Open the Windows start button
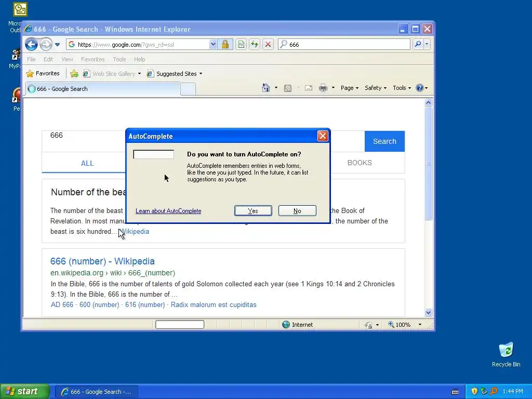532x399 pixels. coord(25,392)
